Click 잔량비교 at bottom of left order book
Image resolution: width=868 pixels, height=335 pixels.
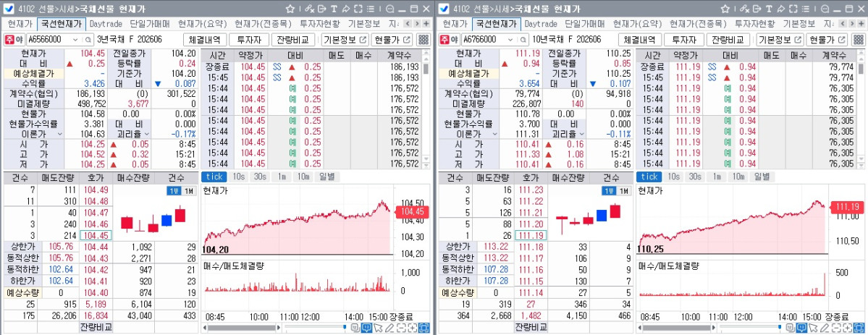pos(96,327)
